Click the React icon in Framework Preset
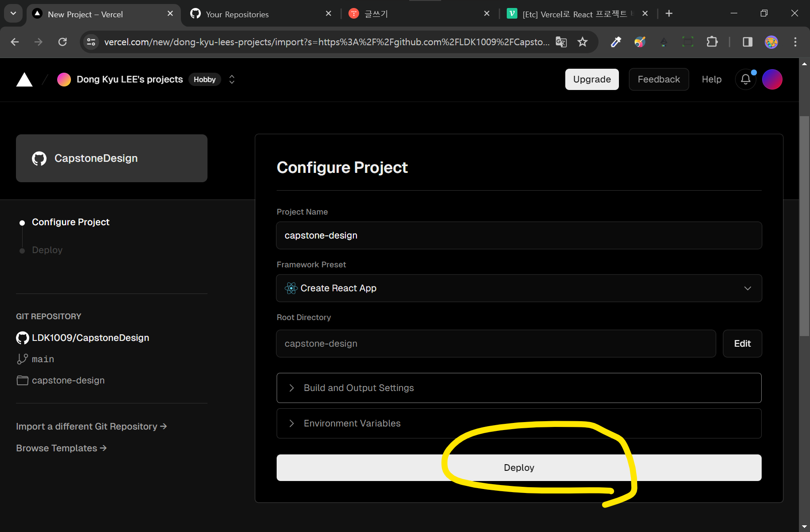The height and width of the screenshot is (532, 810). [x=291, y=288]
